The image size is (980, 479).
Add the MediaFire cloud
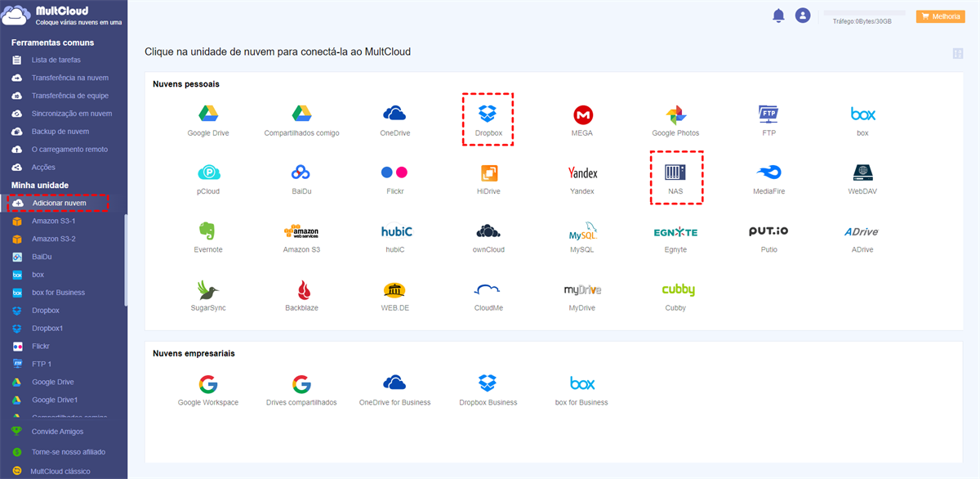768,172
